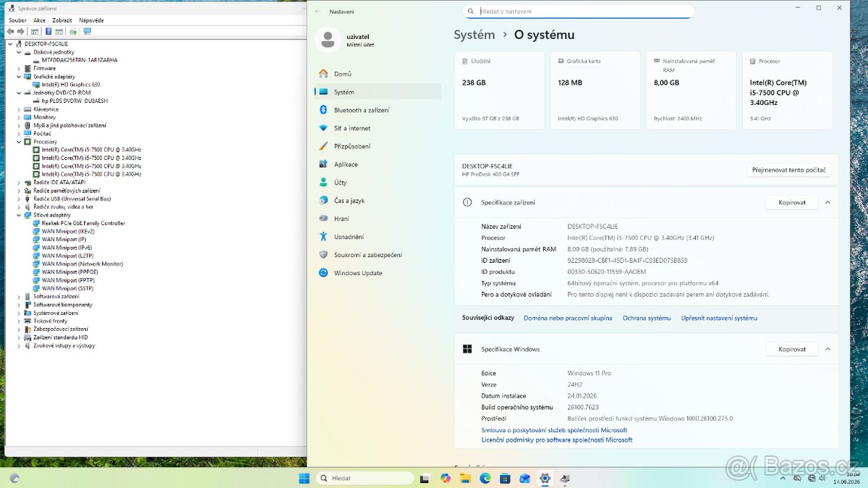Screen dimensions: 868x488
Task: Open Síť a internet settings
Action: pyautogui.click(x=378, y=128)
